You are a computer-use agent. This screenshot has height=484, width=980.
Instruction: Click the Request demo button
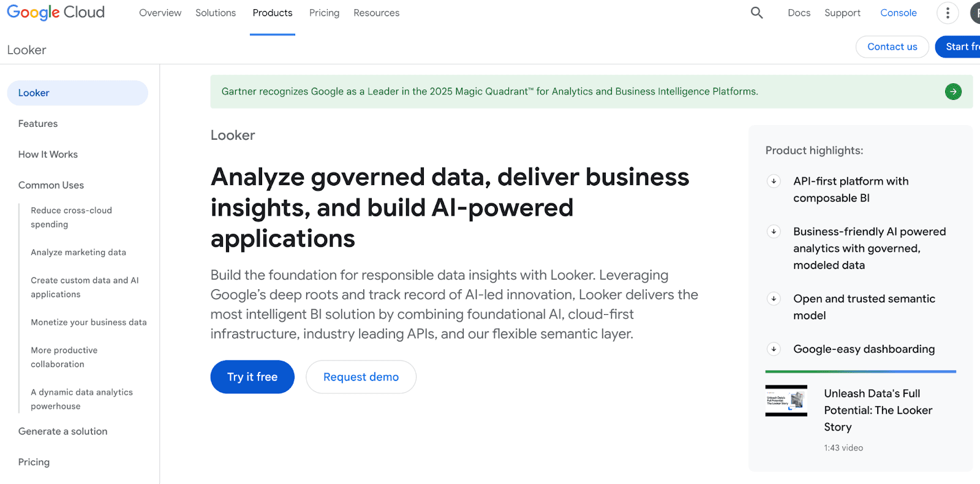click(x=361, y=377)
